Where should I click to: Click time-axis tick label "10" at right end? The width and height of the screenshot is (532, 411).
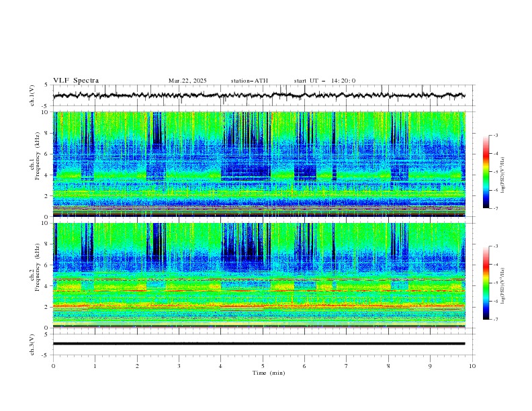[x=472, y=366]
